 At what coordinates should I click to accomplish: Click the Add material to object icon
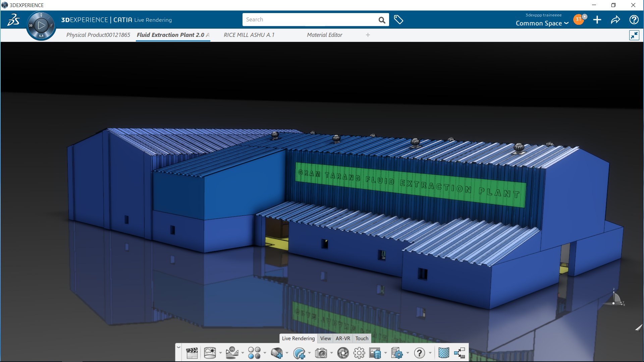coord(277,353)
